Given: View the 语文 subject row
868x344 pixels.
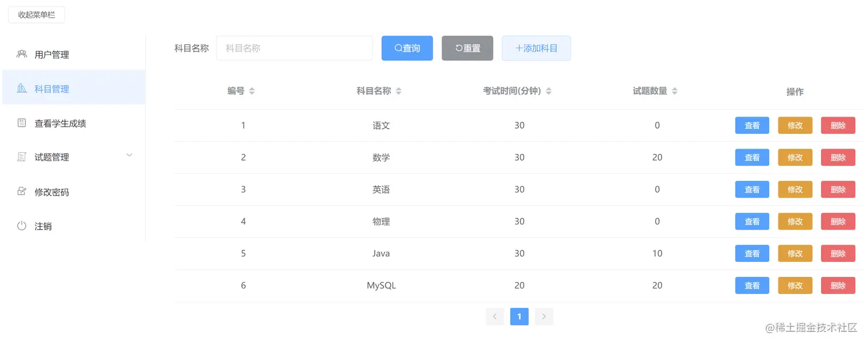Looking at the screenshot, I should pos(752,125).
